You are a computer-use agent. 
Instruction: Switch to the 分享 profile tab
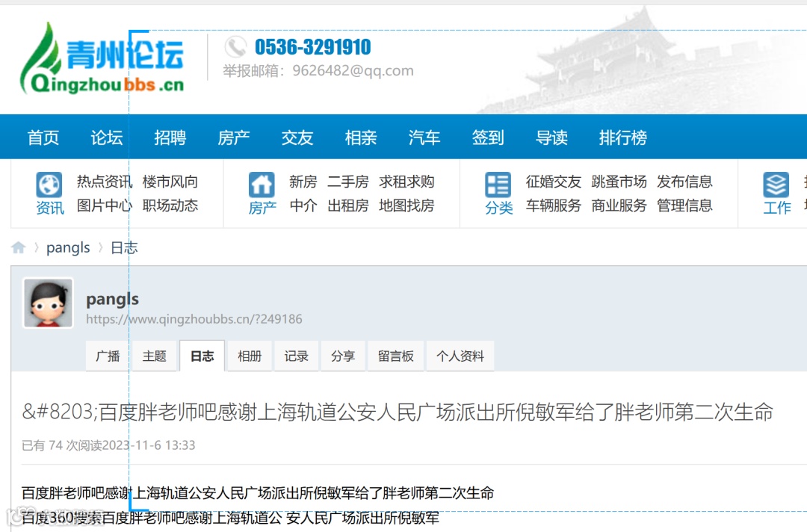tap(343, 356)
